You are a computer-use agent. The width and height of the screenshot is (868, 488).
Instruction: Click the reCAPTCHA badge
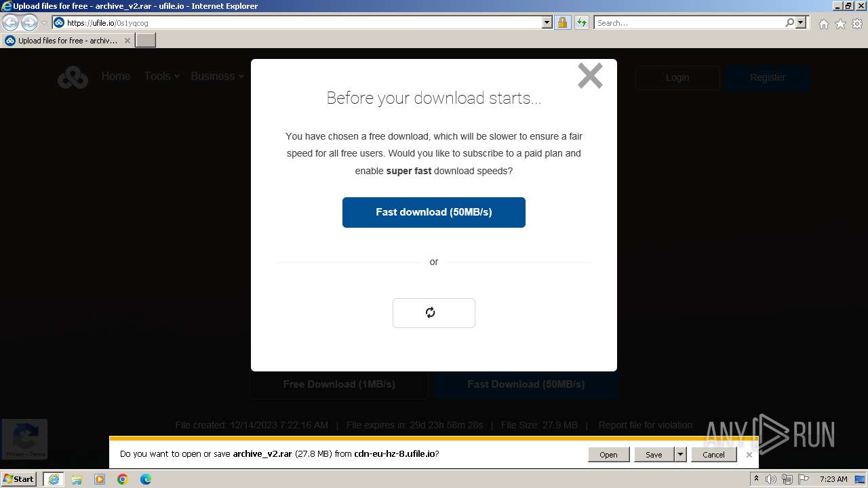[x=24, y=439]
